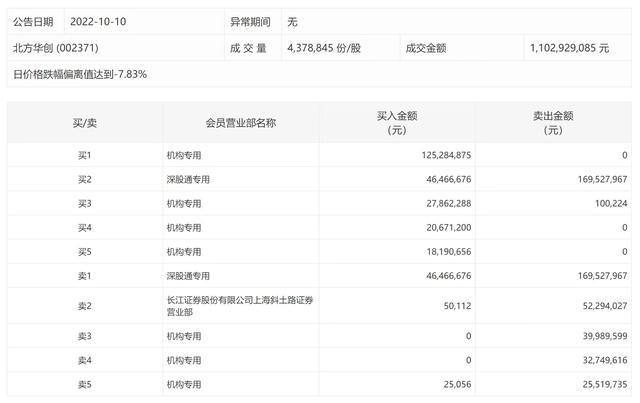Viewport: 640px width, 403px height.
Task: Select the 卖5 row label
Action: pos(84,384)
